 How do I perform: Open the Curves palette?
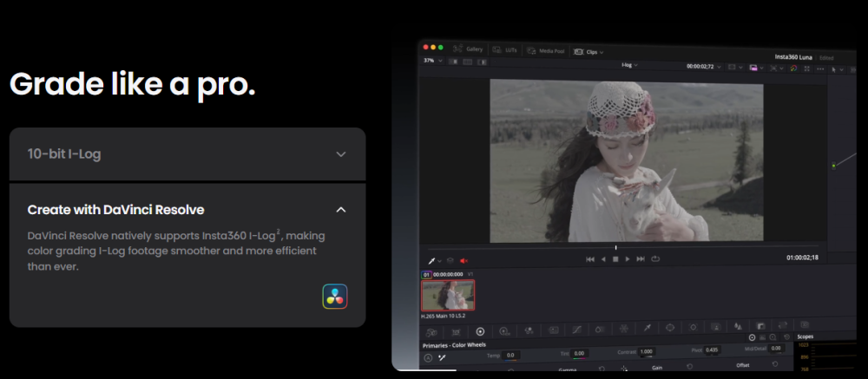(577, 330)
